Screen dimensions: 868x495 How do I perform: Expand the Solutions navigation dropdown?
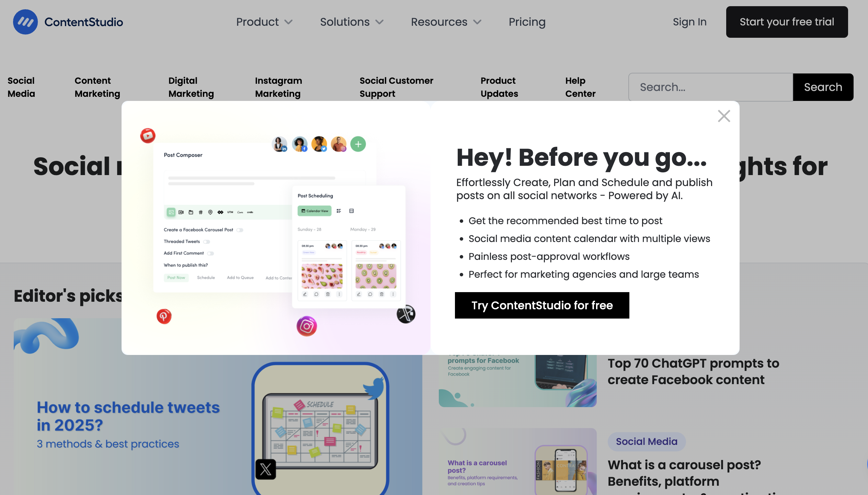click(x=352, y=21)
